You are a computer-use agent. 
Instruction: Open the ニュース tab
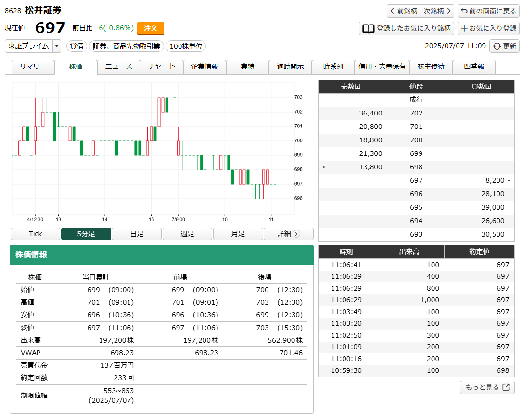coord(119,67)
